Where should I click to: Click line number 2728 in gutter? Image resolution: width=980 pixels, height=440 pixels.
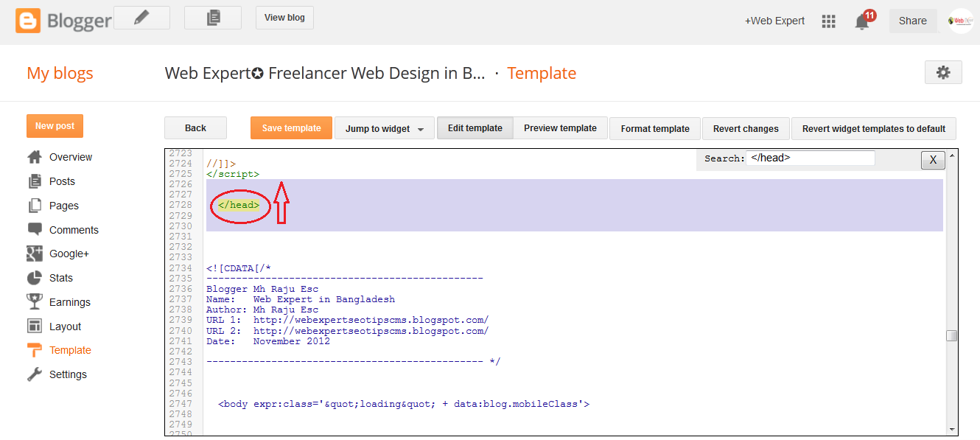point(181,205)
